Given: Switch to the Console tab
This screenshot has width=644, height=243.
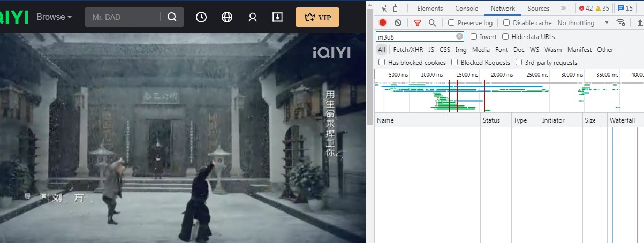Looking at the screenshot, I should coord(467,8).
